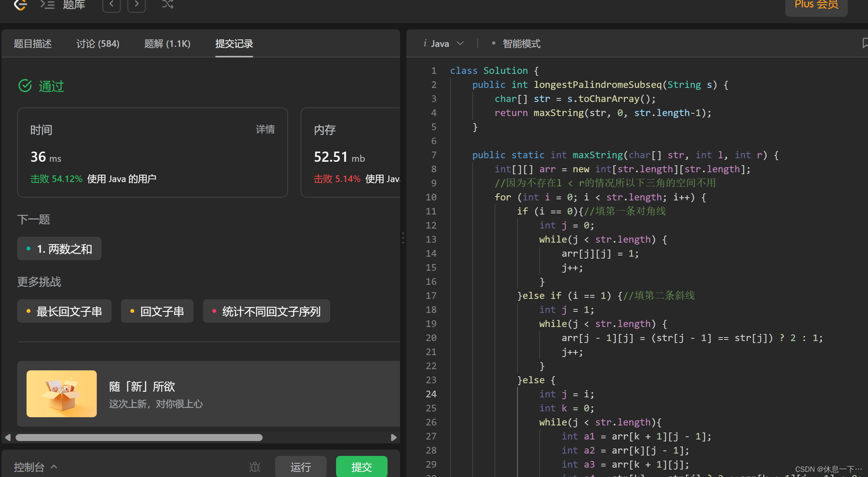Click the horizontal scrollbar thumb
The width and height of the screenshot is (868, 477).
point(139,438)
